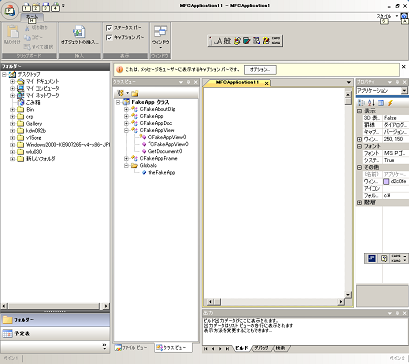
Task: Open the round application button menu
Action: tap(10, 11)
